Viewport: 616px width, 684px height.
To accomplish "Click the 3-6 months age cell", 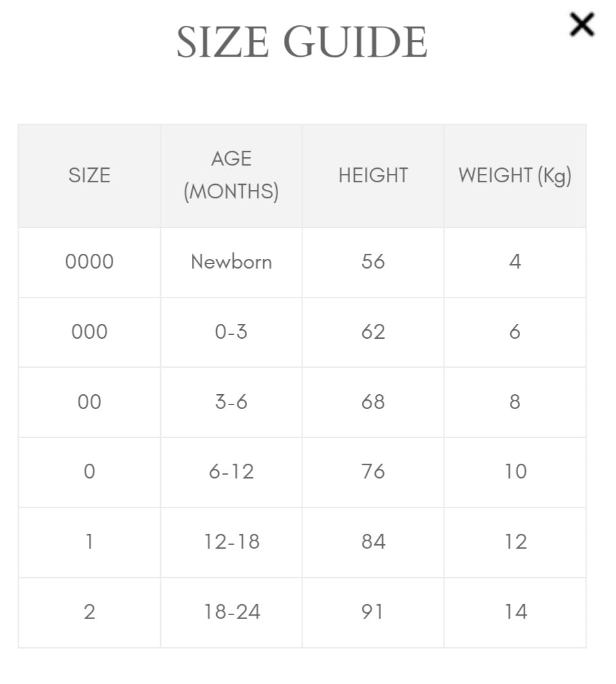I will pyautogui.click(x=232, y=402).
